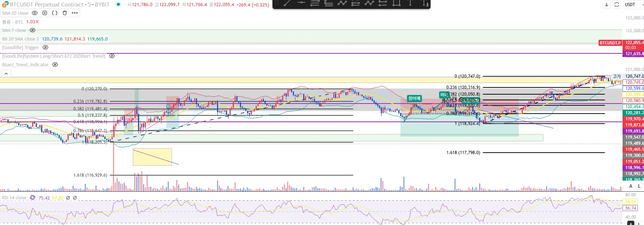Click circular arrows icon beside RSI 14 close

coord(33,197)
